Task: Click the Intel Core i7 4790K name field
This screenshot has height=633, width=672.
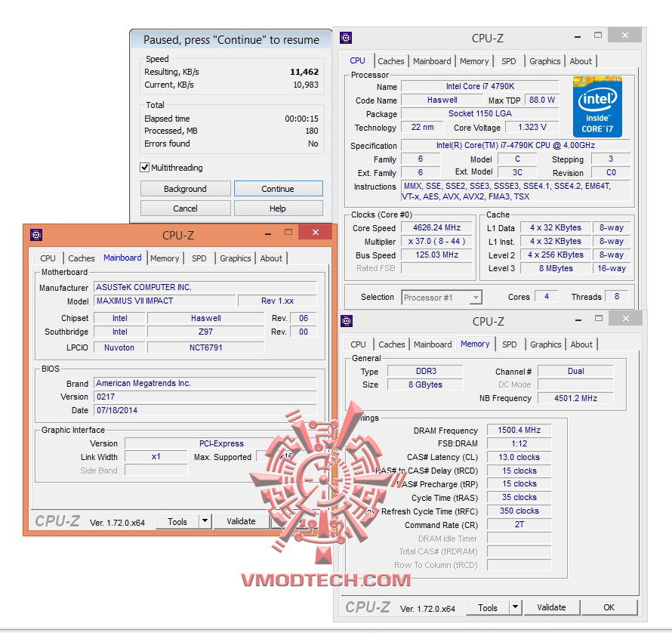Action: point(480,86)
